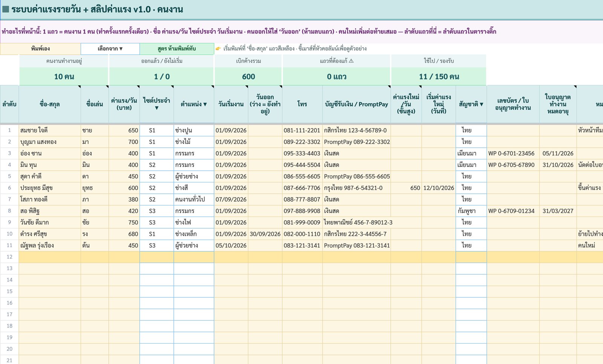Select the position cell ช่างเหล็ก

tap(194, 234)
